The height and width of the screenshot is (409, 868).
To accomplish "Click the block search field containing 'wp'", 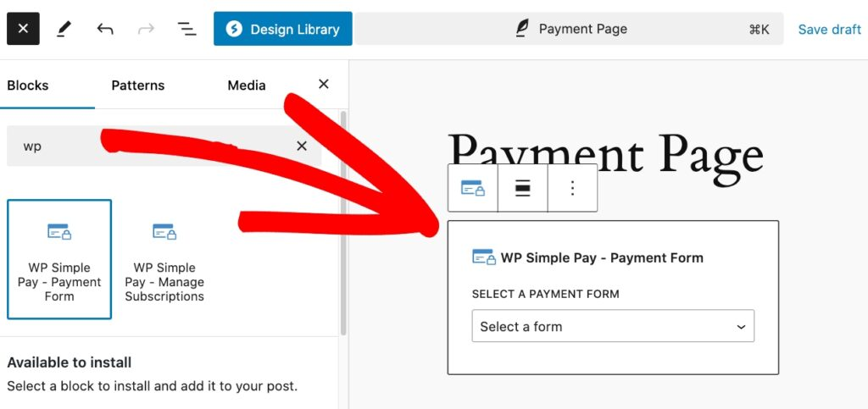I will tap(153, 146).
